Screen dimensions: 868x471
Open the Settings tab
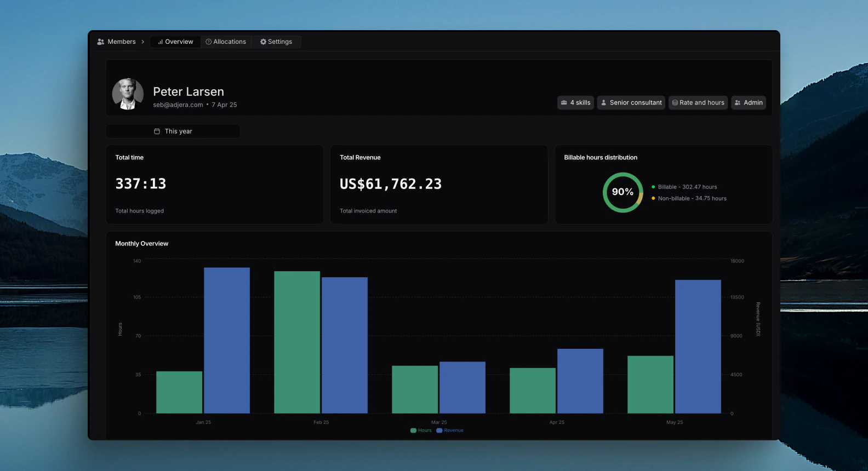click(x=276, y=42)
